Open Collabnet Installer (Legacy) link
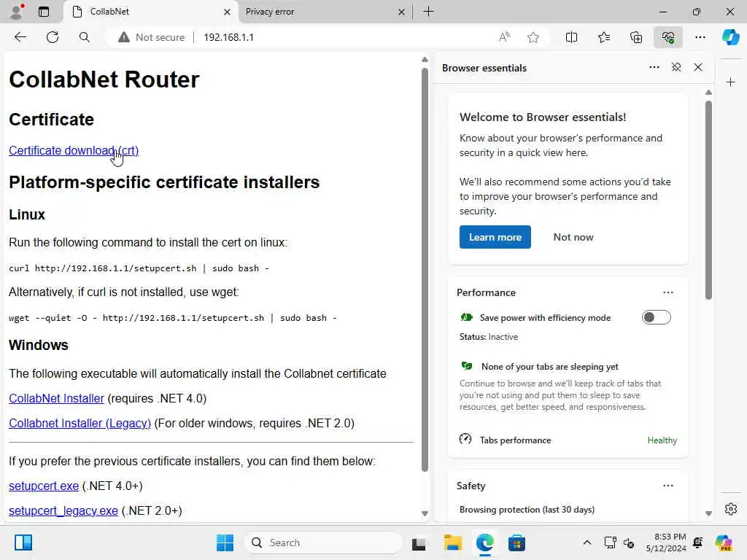The height and width of the screenshot is (560, 747). point(80,423)
